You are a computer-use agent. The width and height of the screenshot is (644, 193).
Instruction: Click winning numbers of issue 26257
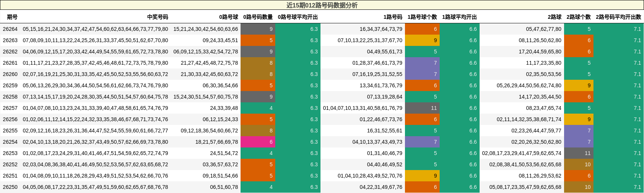tap(95, 108)
